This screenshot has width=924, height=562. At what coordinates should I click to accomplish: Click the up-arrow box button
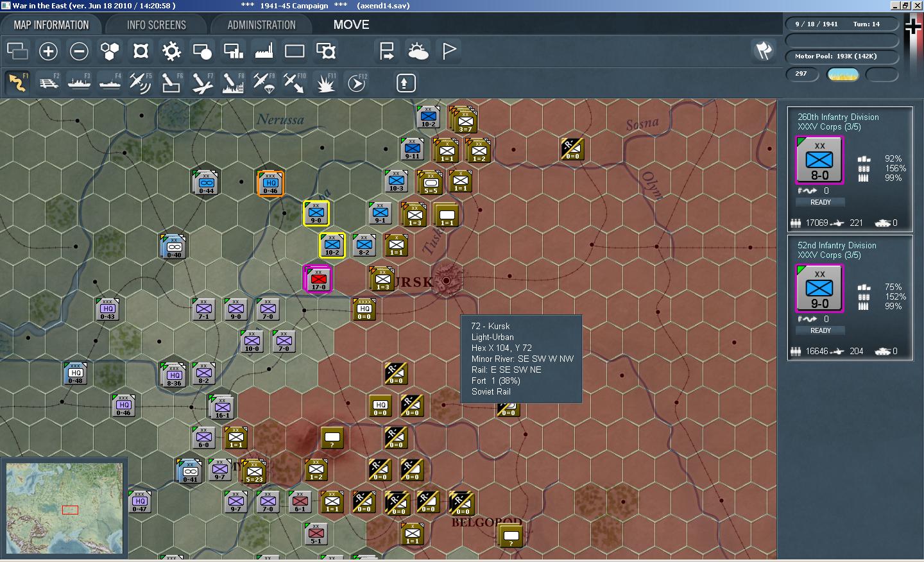pyautogui.click(x=406, y=83)
